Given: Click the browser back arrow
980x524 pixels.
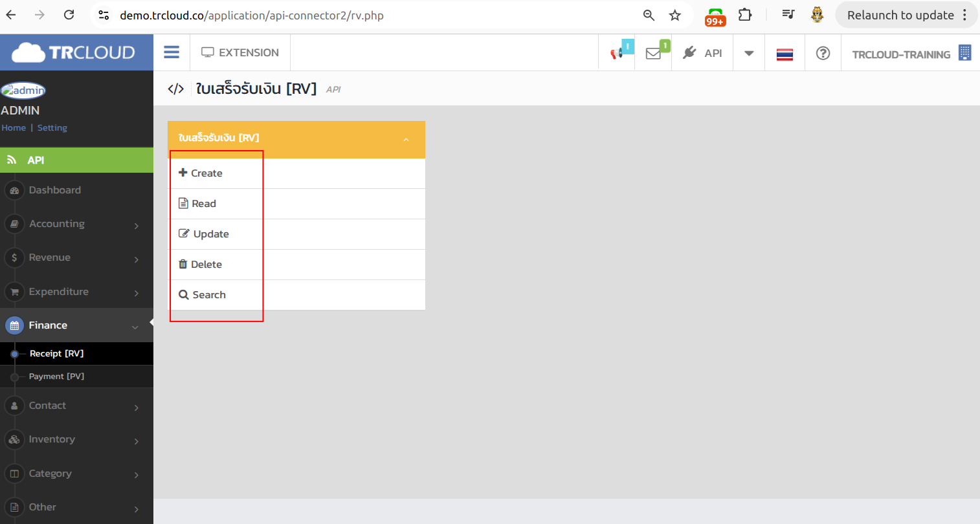Looking at the screenshot, I should pyautogui.click(x=11, y=15).
